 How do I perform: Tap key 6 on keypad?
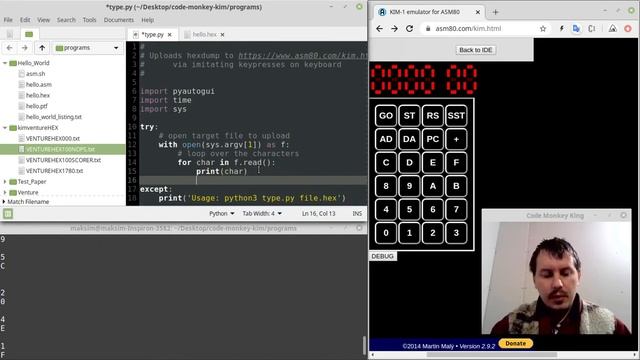pyautogui.click(x=433, y=209)
